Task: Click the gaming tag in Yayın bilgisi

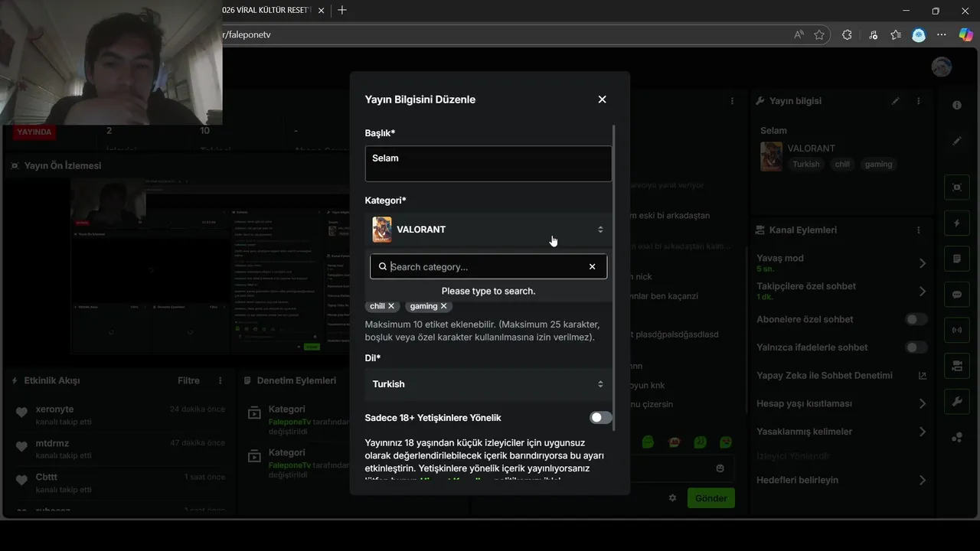Action: [878, 164]
